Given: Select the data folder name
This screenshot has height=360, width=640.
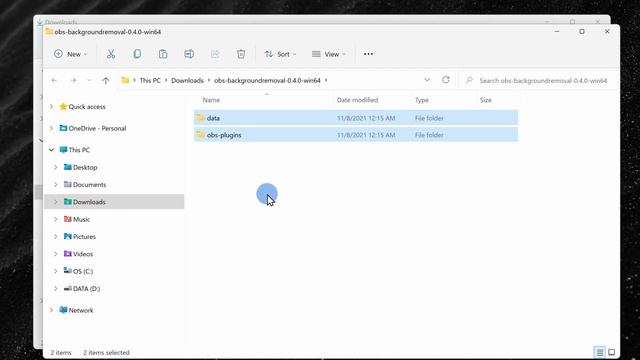Looking at the screenshot, I should point(213,118).
